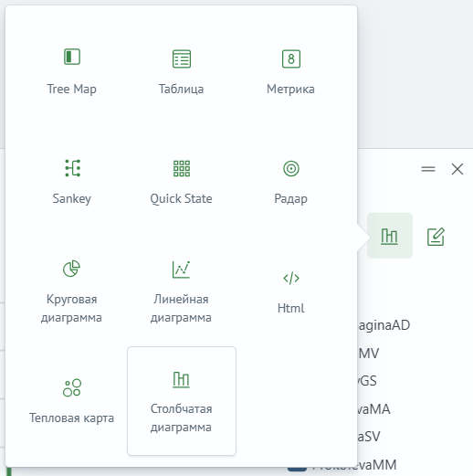Click the Круговая диаграмма label text
Viewport: 473px width, 476px height.
[x=71, y=309]
